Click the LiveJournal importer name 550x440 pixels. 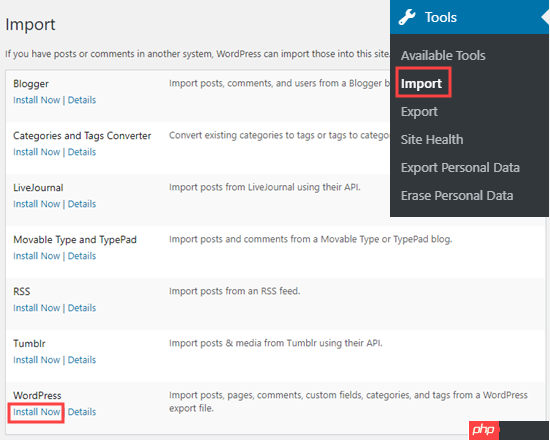38,188
